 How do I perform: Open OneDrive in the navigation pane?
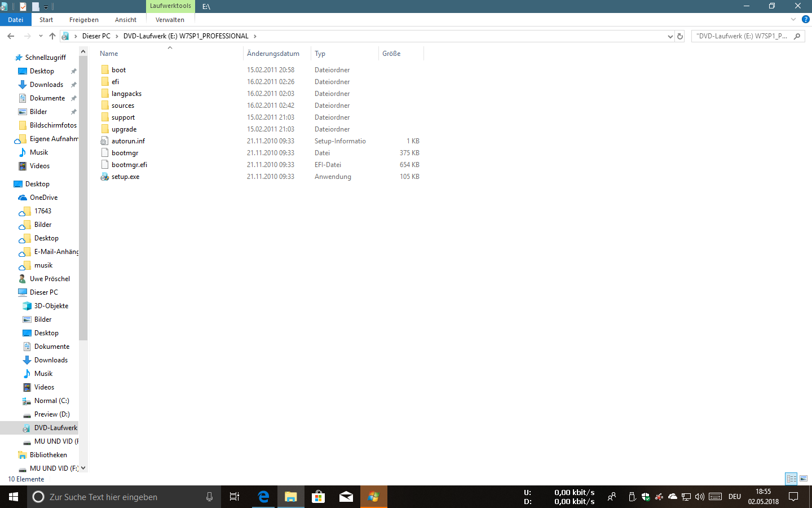click(x=43, y=198)
